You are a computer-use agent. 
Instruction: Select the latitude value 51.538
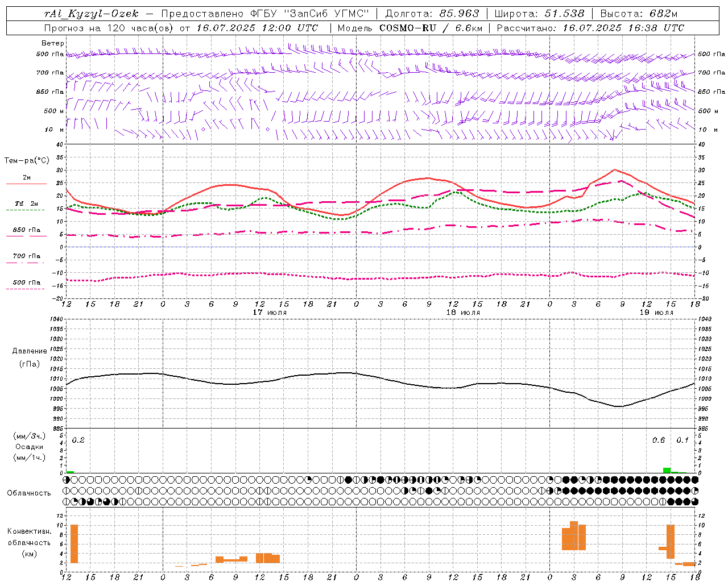565,14
